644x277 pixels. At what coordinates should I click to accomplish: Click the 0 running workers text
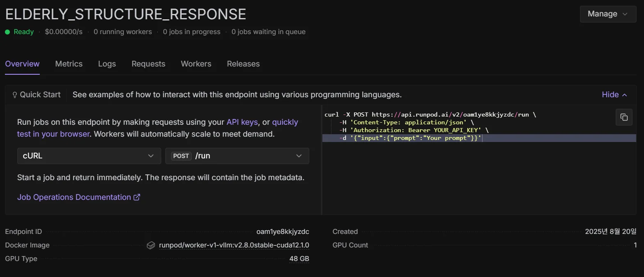[x=123, y=32]
